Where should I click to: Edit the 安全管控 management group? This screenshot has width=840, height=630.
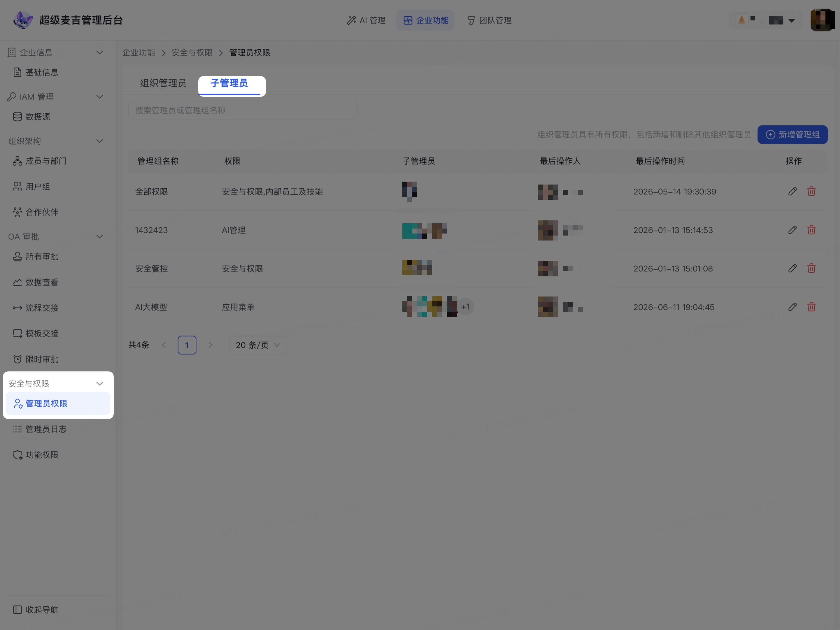coord(792,269)
